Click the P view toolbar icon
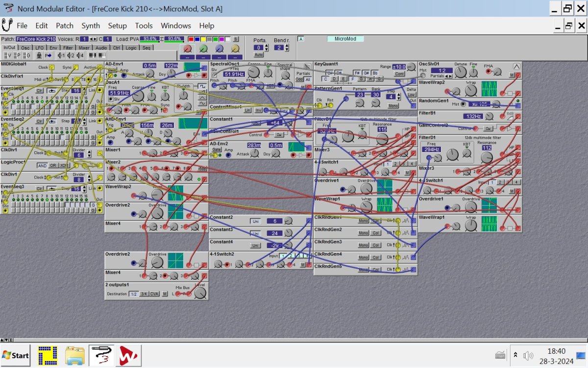The height and width of the screenshot is (368, 588). point(17,55)
